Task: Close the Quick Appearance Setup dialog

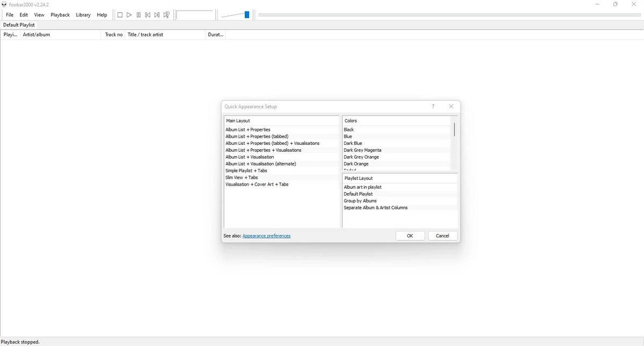Action: pyautogui.click(x=451, y=106)
